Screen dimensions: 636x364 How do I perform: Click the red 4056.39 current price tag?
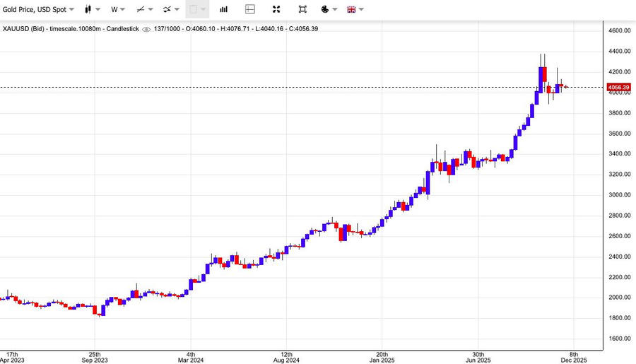click(x=618, y=88)
